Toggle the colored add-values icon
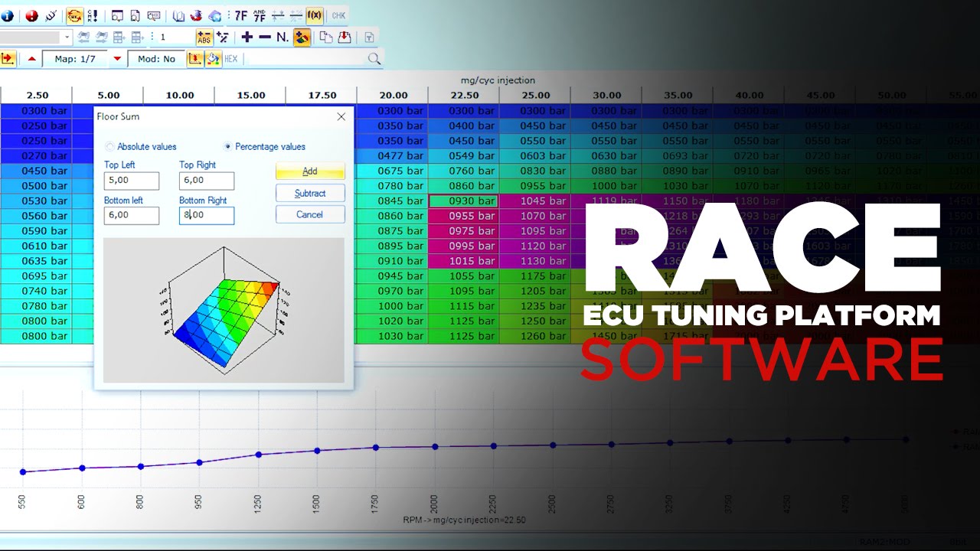The height and width of the screenshot is (551, 980). (x=302, y=37)
